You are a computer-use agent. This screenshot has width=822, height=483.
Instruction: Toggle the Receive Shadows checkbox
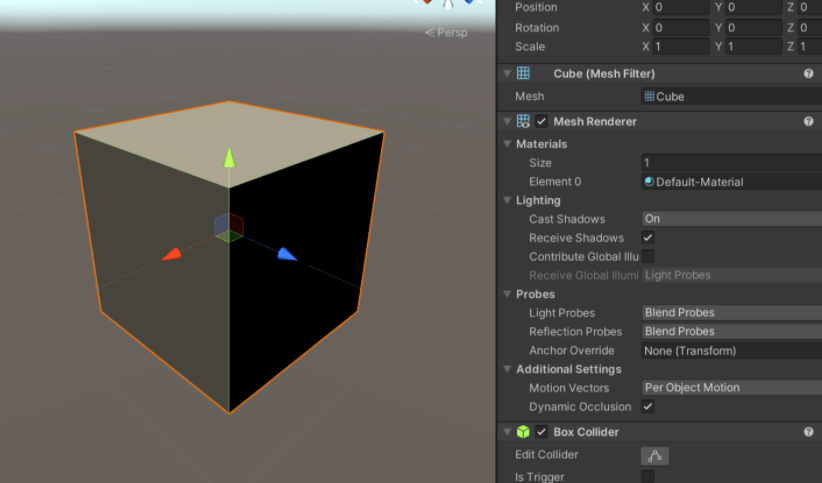[x=648, y=238]
